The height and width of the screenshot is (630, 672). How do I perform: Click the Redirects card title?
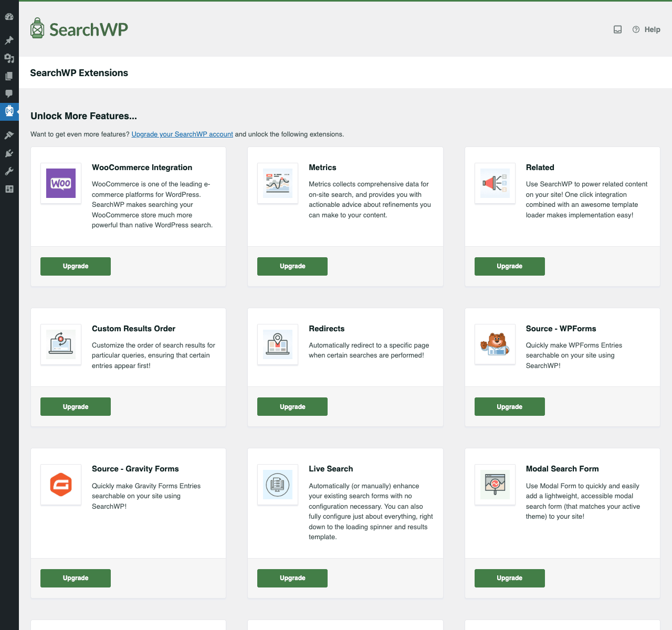point(327,329)
